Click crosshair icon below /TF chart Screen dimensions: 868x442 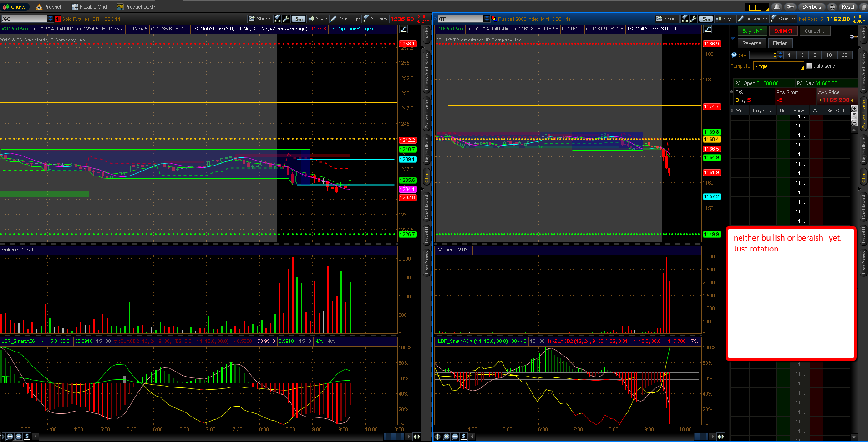coord(438,437)
